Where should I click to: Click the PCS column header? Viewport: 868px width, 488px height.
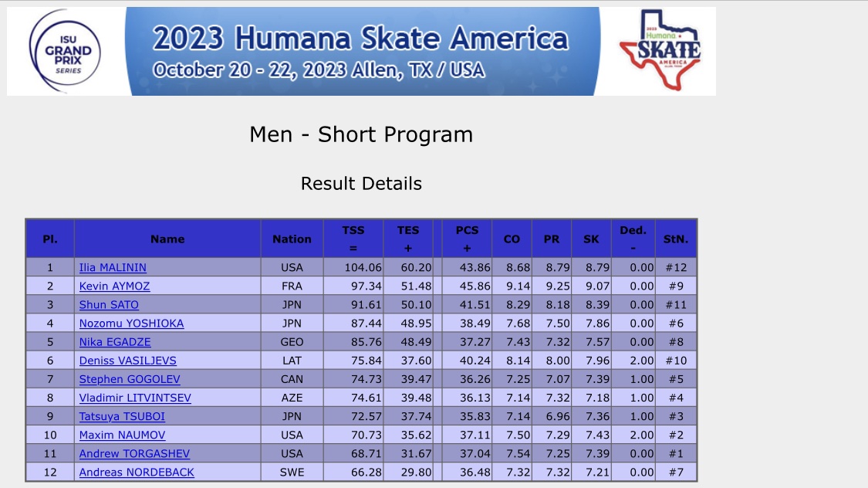pos(467,239)
